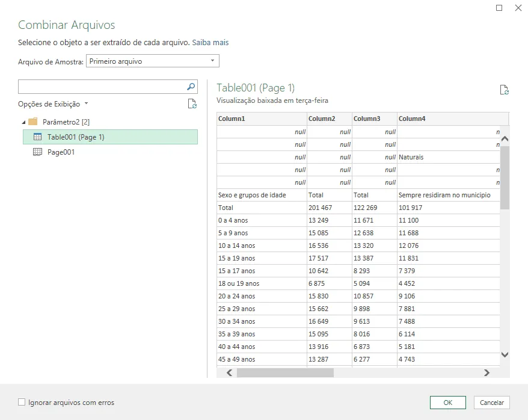
Task: Click the '45 a 49 anos' row label
Action: point(262,359)
